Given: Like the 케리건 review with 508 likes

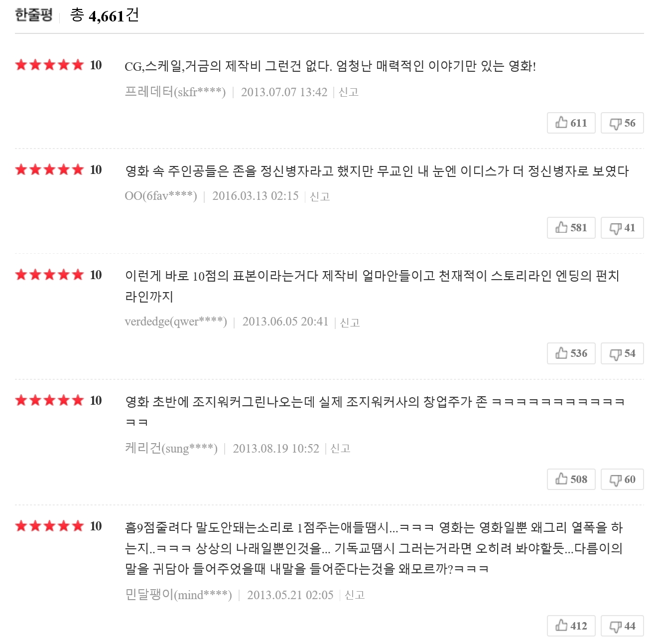Looking at the screenshot, I should point(571,480).
